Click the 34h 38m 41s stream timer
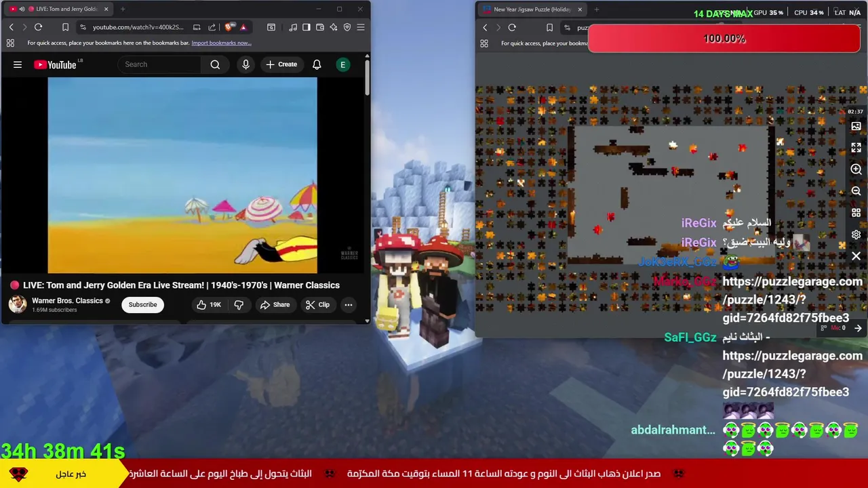 point(63,451)
